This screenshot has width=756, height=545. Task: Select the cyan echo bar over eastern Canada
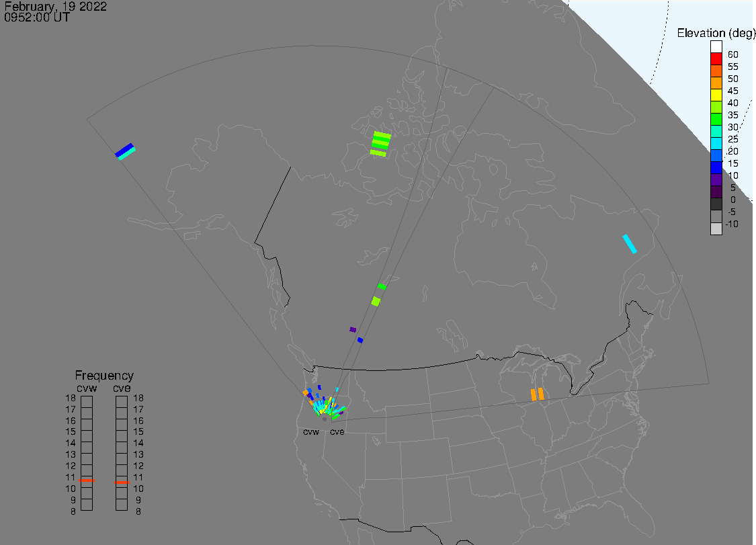click(x=630, y=243)
